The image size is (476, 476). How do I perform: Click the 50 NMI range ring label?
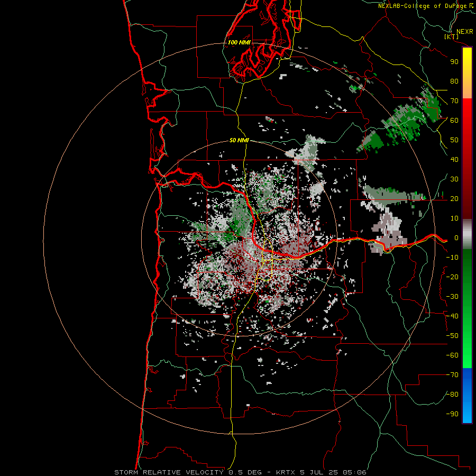coord(239,140)
